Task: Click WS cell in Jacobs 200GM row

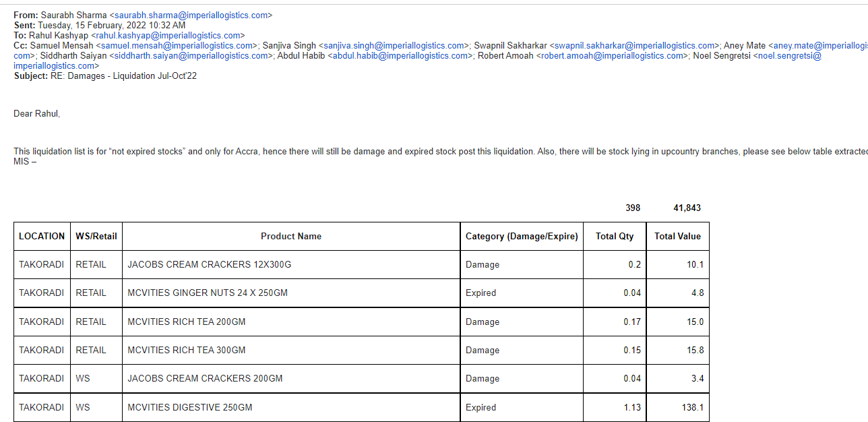Action: coord(96,379)
